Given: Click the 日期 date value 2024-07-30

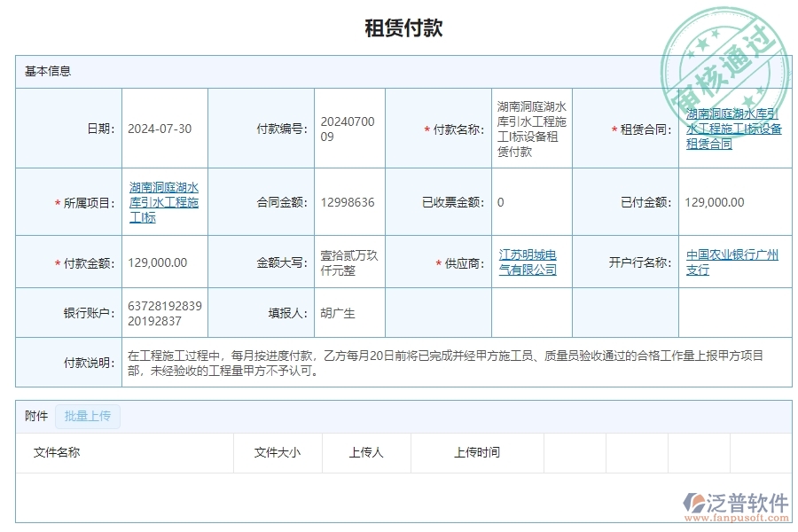Looking at the screenshot, I should (x=161, y=128).
